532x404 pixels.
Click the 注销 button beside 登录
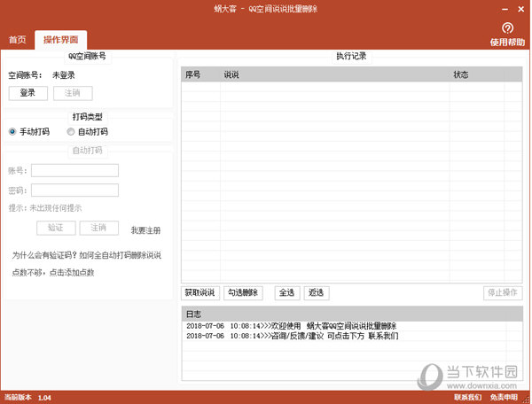coord(73,93)
